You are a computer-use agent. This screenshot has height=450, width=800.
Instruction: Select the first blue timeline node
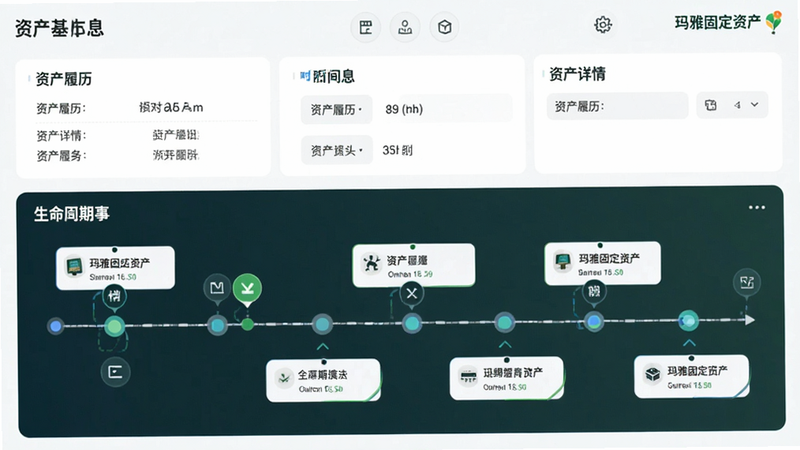[56, 326]
